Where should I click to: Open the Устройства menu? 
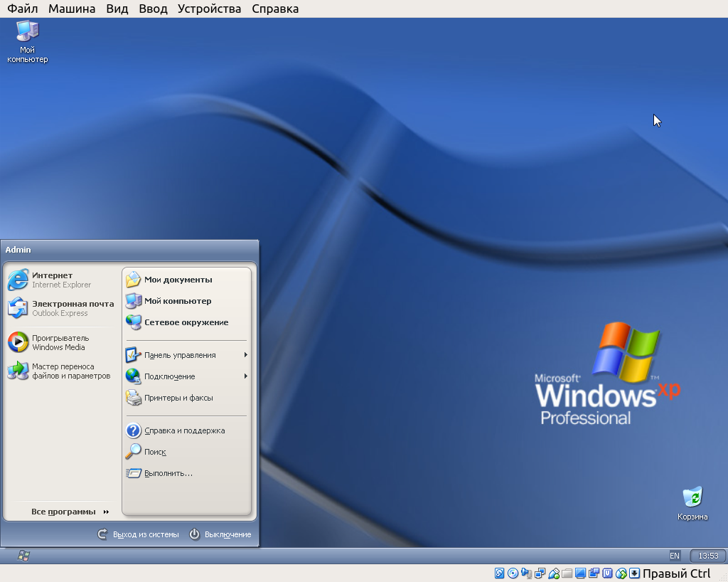point(210,9)
